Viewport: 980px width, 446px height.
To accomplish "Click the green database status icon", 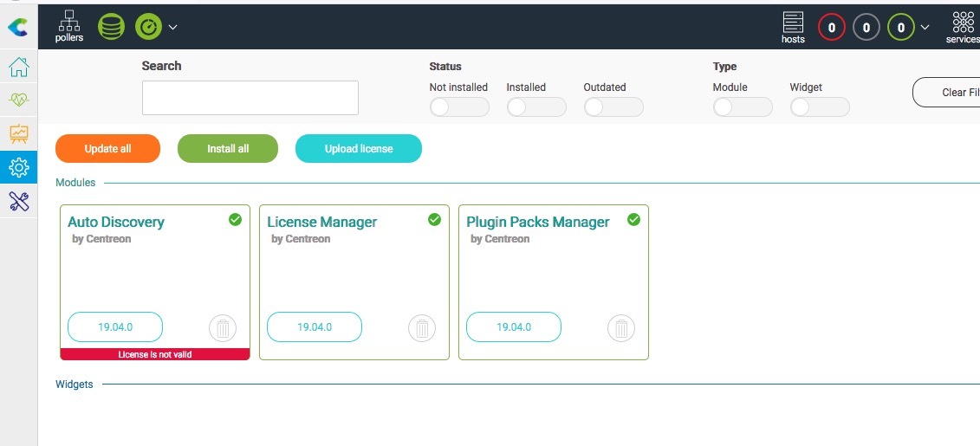I will [x=111, y=27].
